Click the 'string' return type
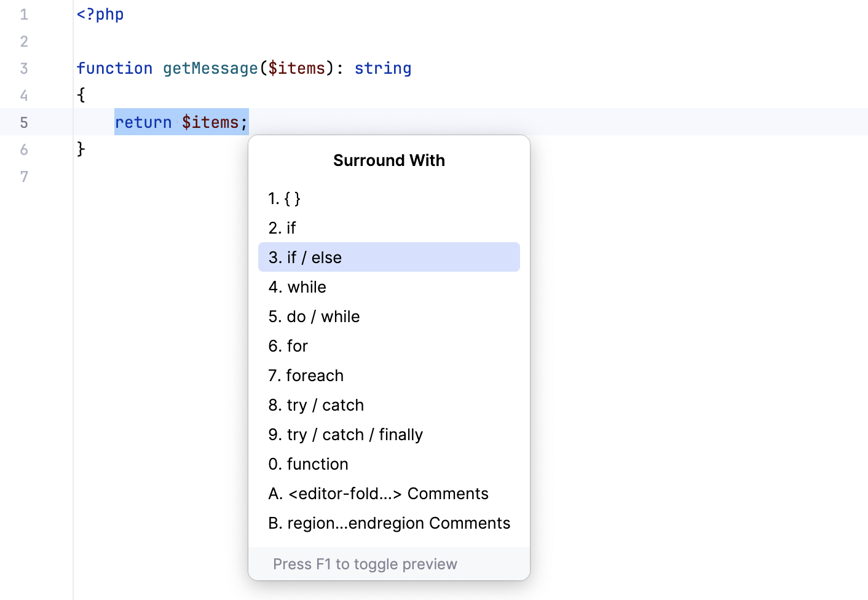 382,68
